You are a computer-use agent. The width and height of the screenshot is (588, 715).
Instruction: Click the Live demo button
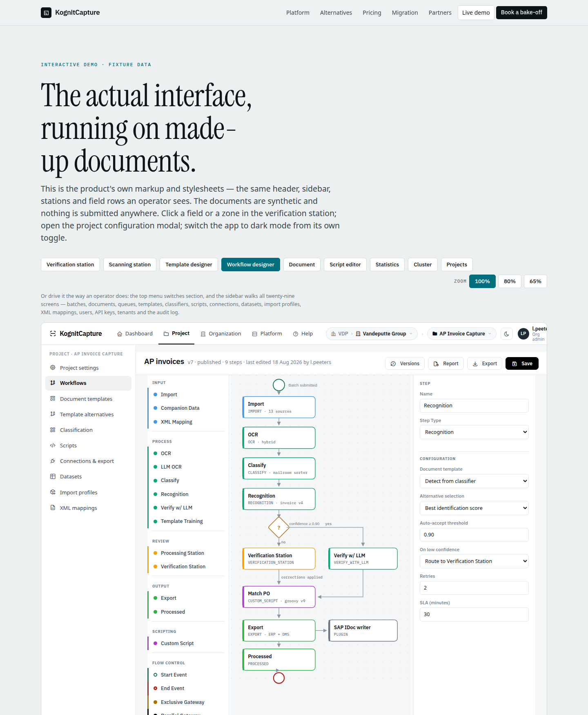click(x=476, y=13)
